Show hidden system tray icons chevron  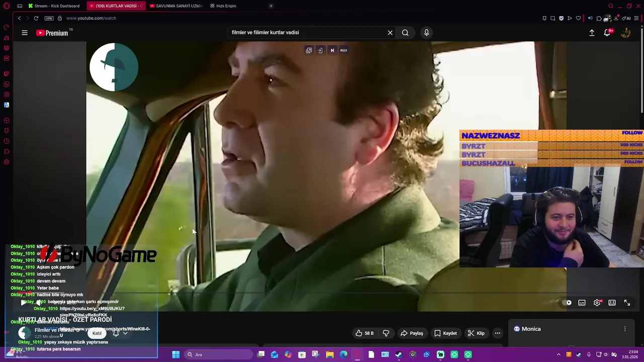[x=558, y=355]
